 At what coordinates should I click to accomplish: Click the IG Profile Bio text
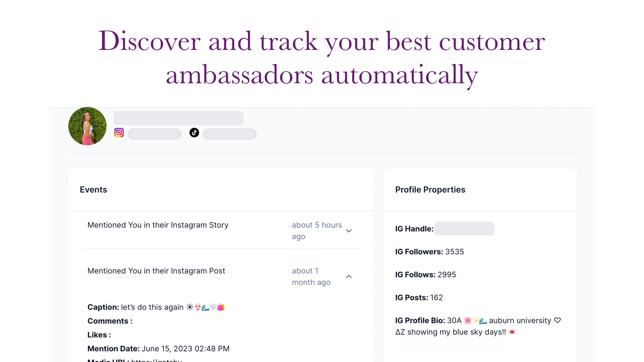(478, 326)
